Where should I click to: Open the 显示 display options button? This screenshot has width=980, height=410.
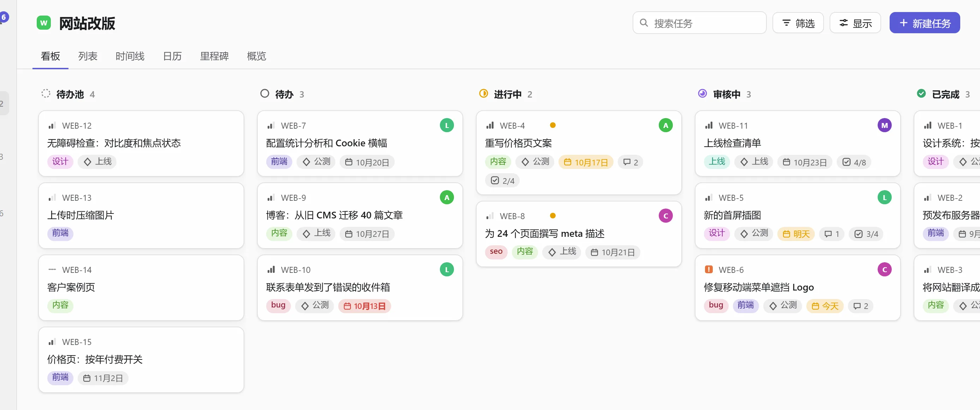tap(855, 23)
